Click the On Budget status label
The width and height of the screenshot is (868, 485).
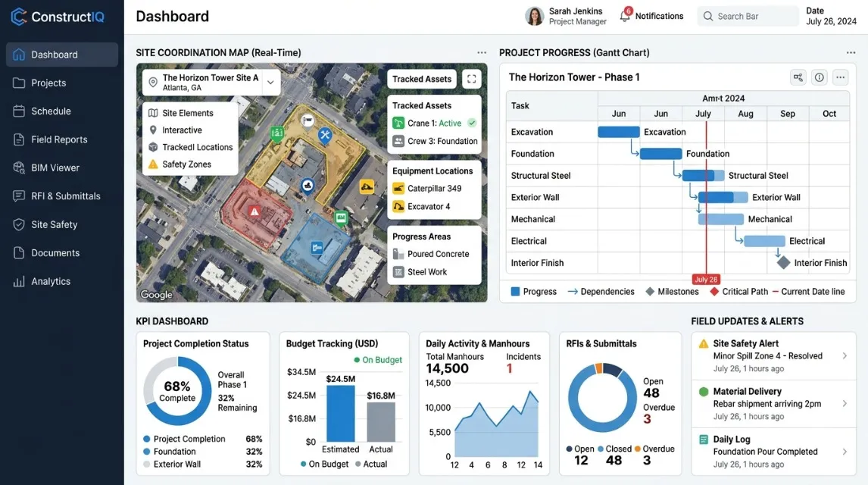click(378, 360)
